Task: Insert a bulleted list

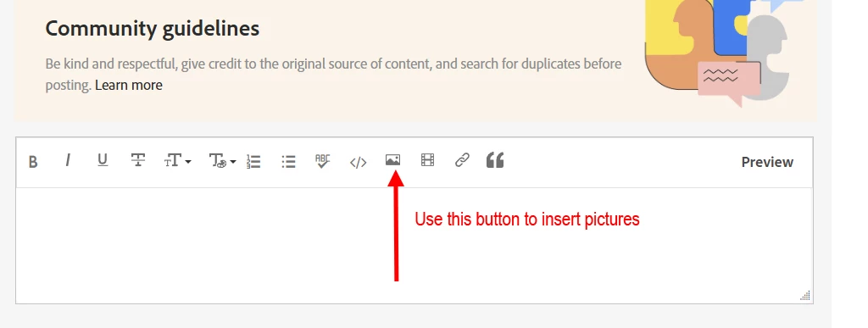Action: click(288, 162)
